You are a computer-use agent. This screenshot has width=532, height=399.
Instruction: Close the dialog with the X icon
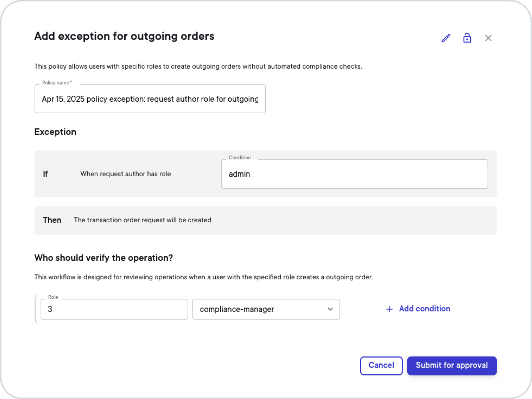[x=488, y=38]
